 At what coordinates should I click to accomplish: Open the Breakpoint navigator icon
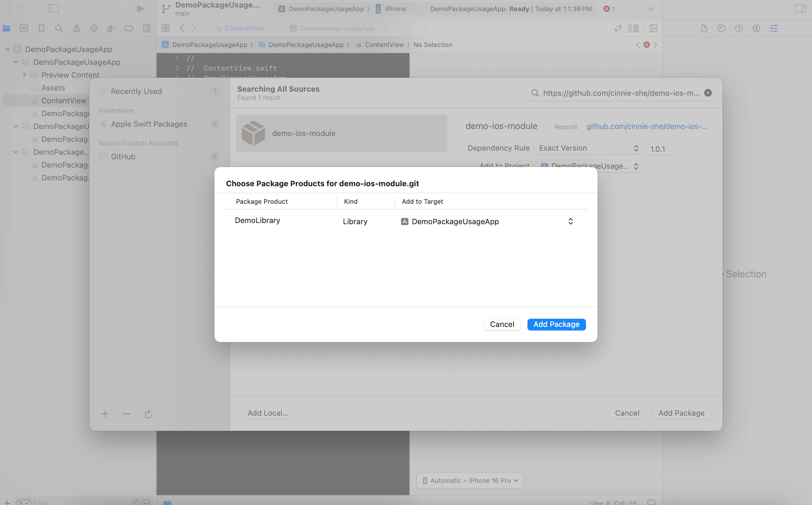[x=129, y=28]
